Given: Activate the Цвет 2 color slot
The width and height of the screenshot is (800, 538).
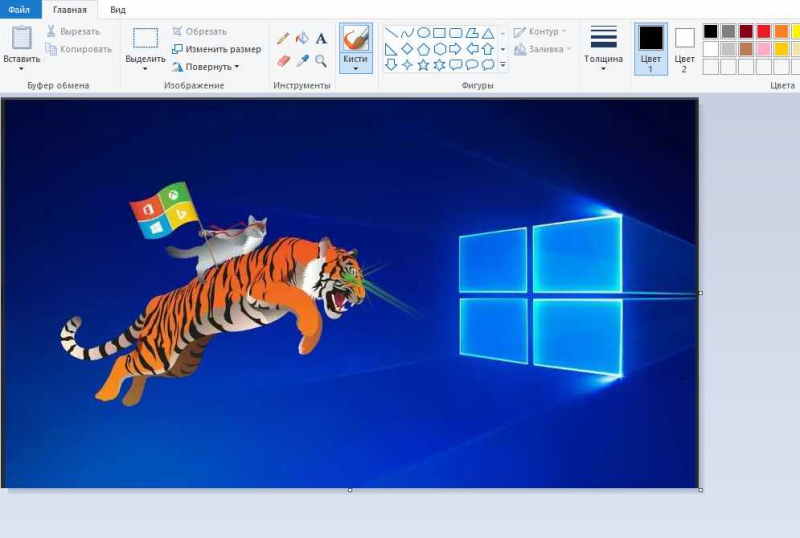Looking at the screenshot, I should (684, 49).
